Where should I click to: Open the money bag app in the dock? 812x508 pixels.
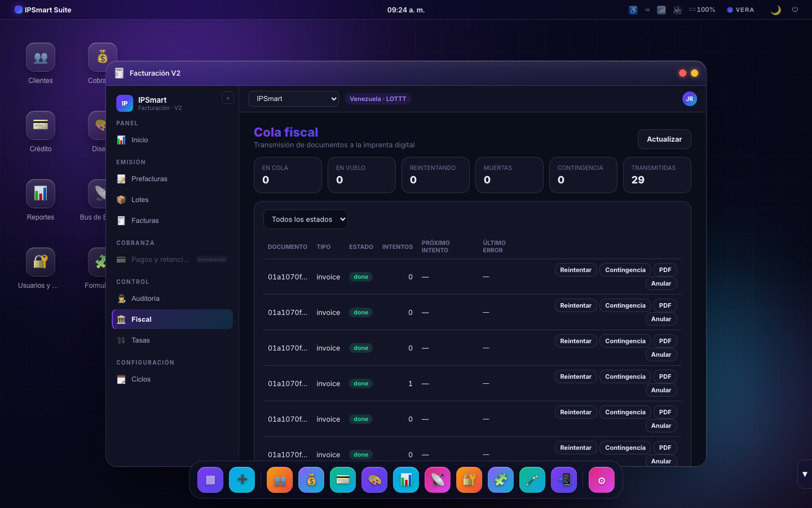coord(311,480)
